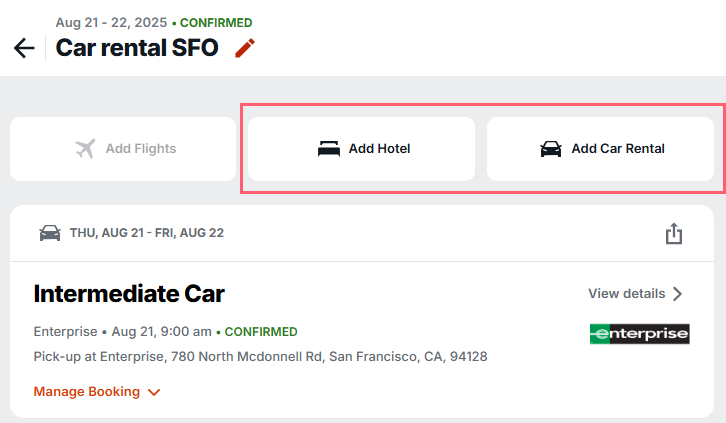Add Hotel to this trip
726x423 pixels.
pyautogui.click(x=361, y=149)
